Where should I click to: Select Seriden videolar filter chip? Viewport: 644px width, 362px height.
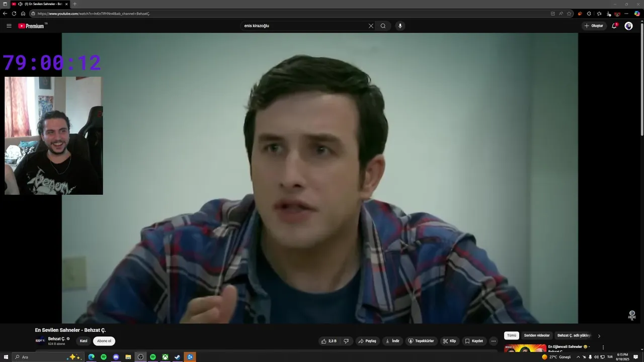537,335
